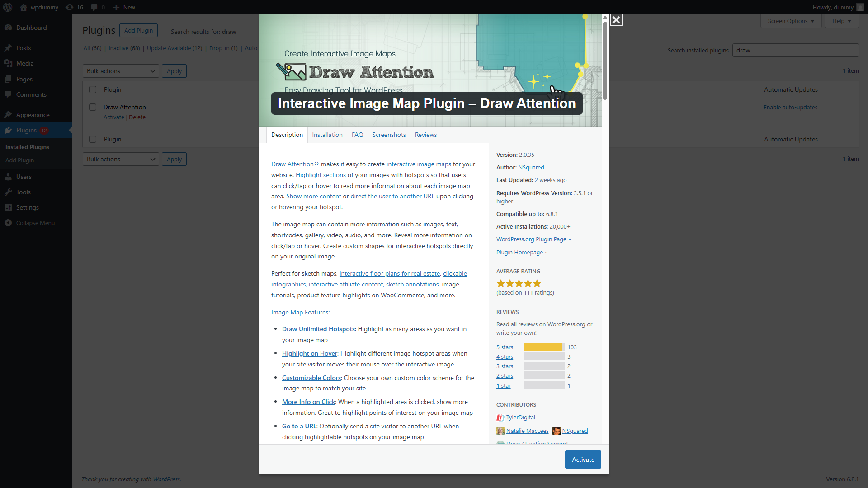Screen dimensions: 868x488
Task: Click TylerDigital contributor avatar
Action: point(500,418)
